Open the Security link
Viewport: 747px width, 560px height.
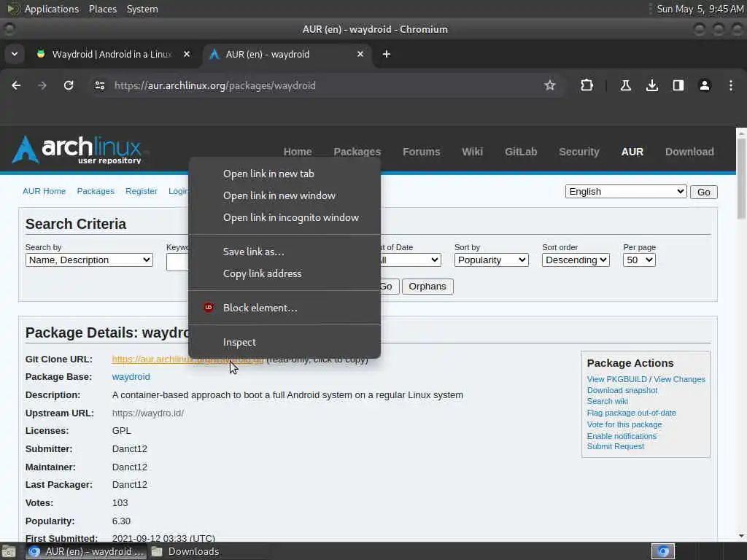579,152
